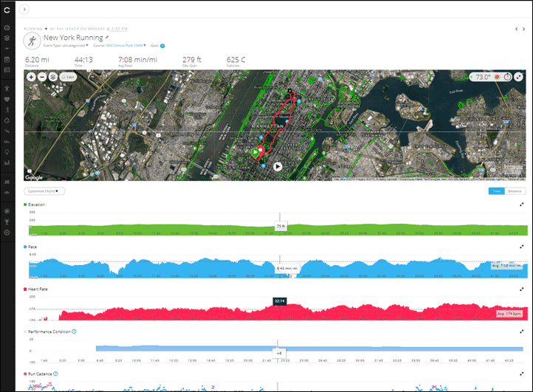Image resolution: width=533 pixels, height=392 pixels.
Task: Open the stopwatch icon in sidebar
Action: click(7, 120)
